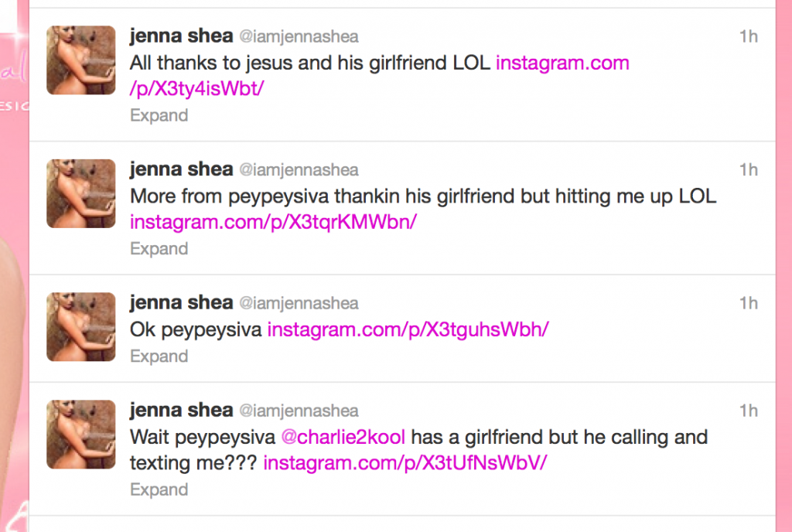Click avatar on 'Ok peypeysiva' tweet
Image resolution: width=792 pixels, height=532 pixels.
[80, 326]
